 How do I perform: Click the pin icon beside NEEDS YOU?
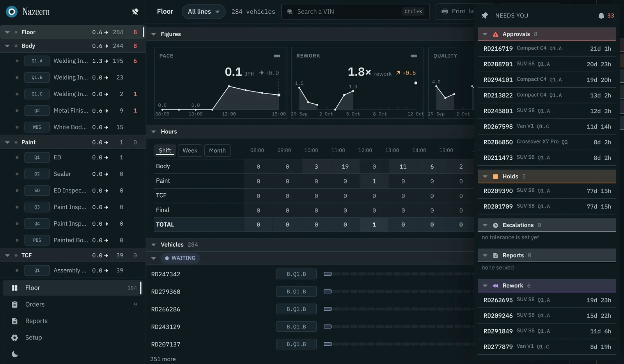[x=485, y=16]
